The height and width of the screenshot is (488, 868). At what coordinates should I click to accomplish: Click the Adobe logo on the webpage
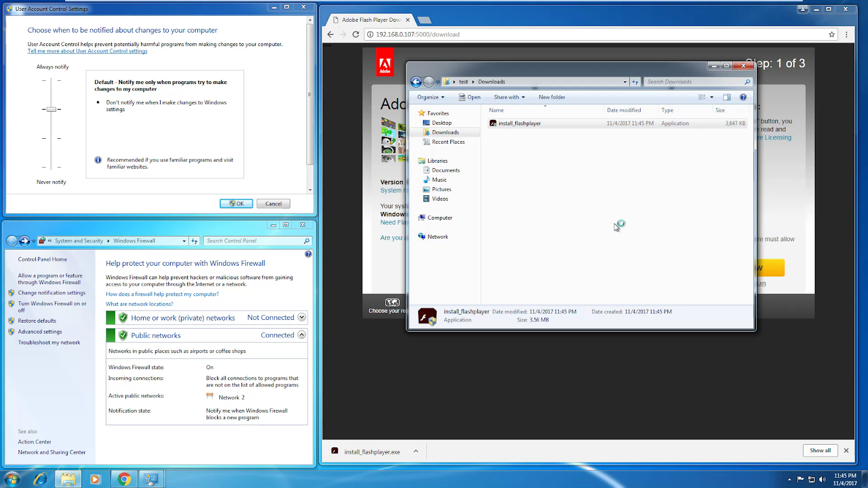pos(385,62)
